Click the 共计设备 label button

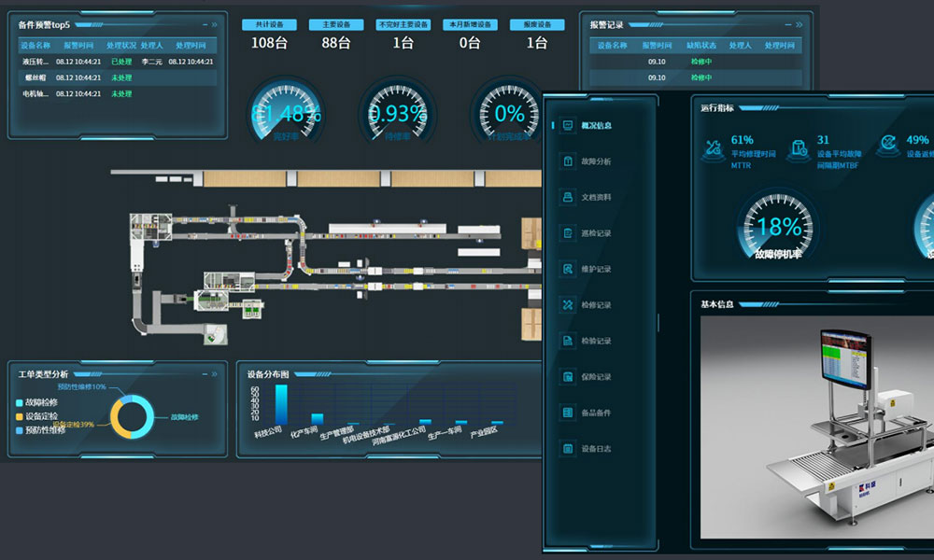pyautogui.click(x=269, y=24)
